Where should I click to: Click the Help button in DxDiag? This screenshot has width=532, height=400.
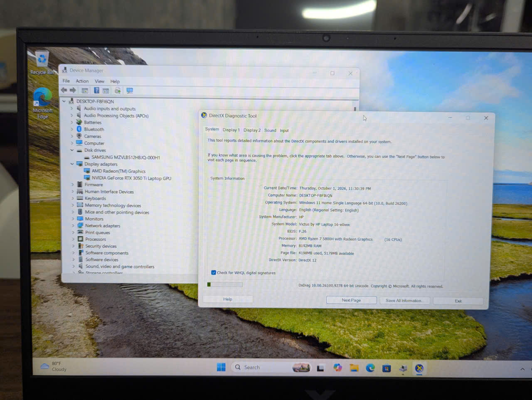tap(228, 299)
